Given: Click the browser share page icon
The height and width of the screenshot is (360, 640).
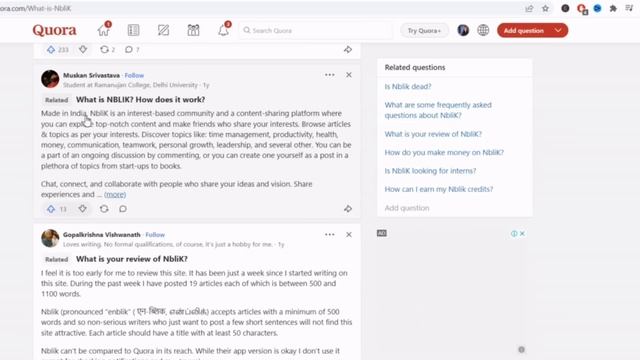Looking at the screenshot, I should pos(529,9).
